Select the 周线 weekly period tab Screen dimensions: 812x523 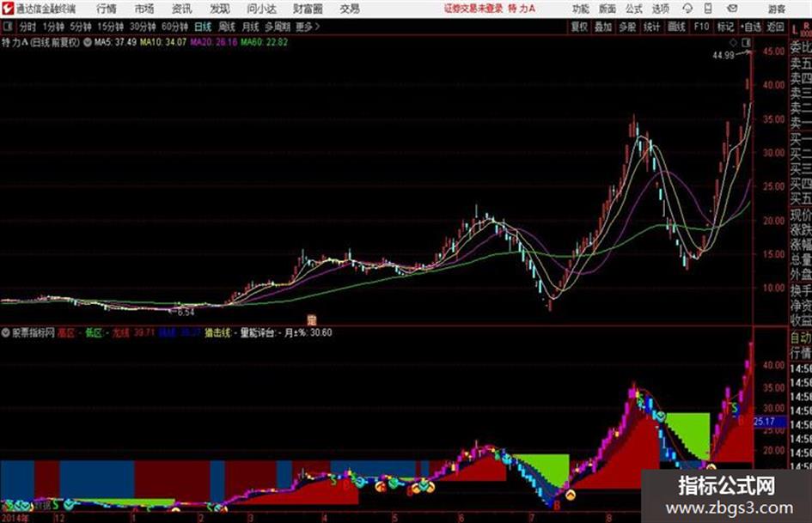point(226,27)
